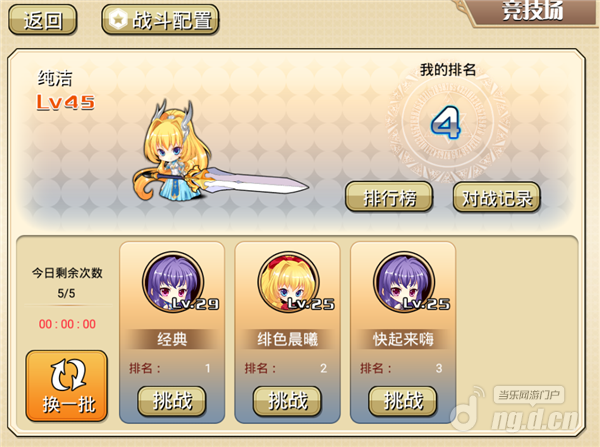Click the Lv45 level label
The image size is (600, 447).
[65, 102]
